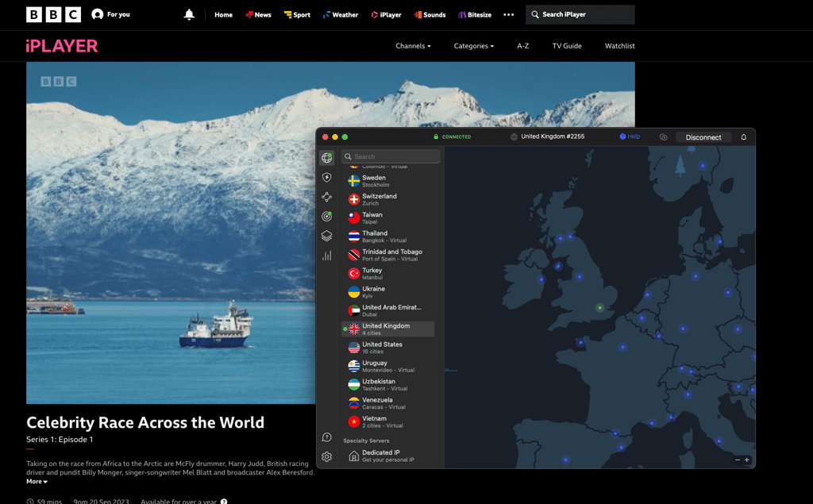Open the BBC logo home link
813x504 pixels.
(53, 14)
